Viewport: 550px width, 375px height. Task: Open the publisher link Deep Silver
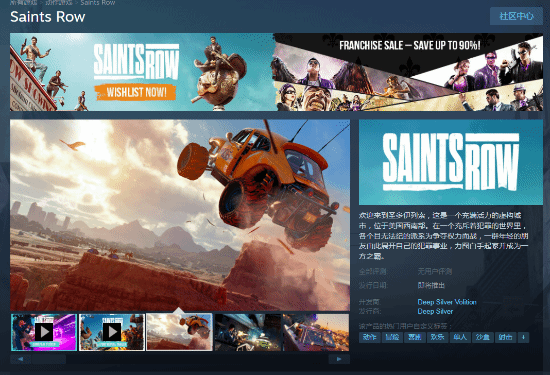click(435, 311)
